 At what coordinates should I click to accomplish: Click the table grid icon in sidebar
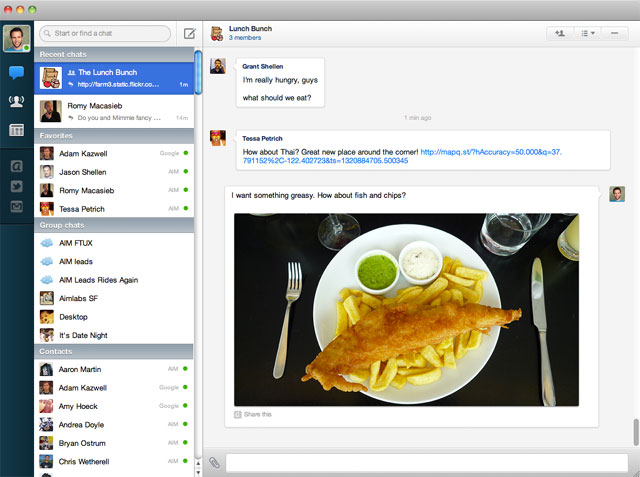point(17,130)
